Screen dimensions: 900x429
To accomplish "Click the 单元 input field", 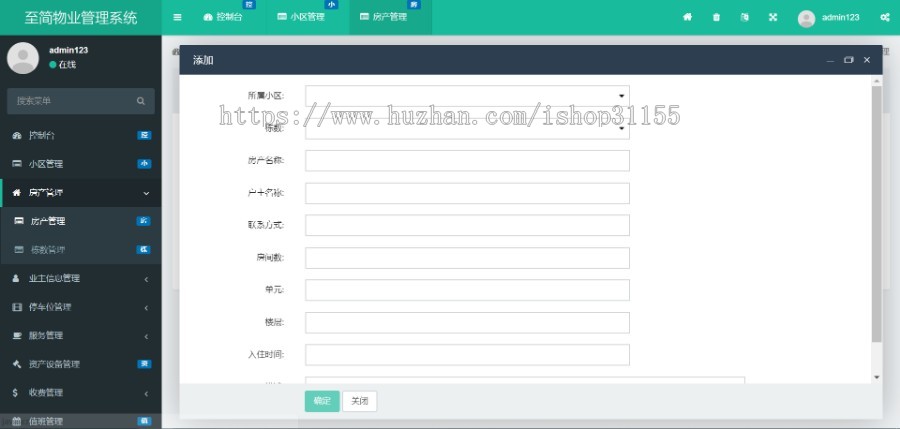I will (467, 290).
